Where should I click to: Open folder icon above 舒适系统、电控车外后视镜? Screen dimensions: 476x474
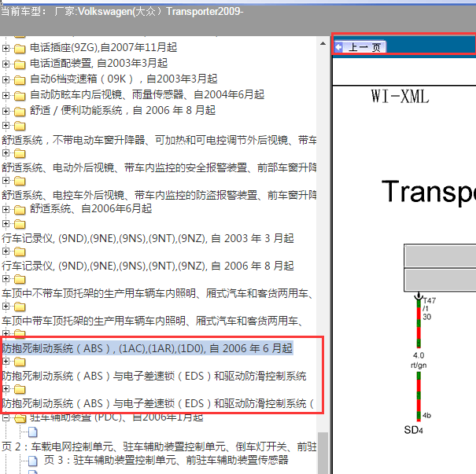click(20, 181)
